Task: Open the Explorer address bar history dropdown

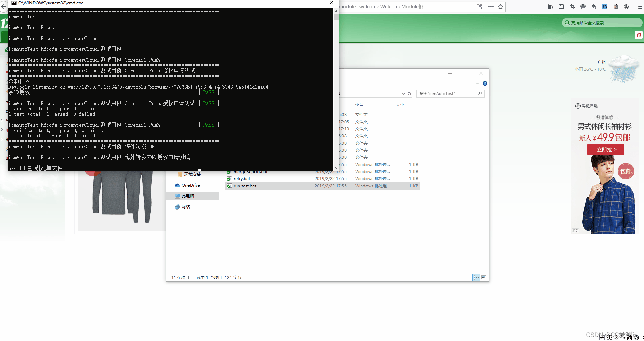Action: [x=403, y=94]
